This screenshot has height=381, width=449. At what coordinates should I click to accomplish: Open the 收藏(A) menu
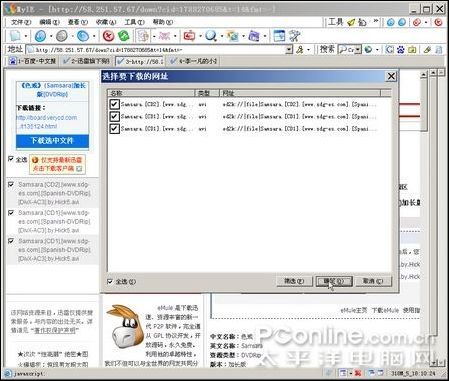pyautogui.click(x=106, y=22)
